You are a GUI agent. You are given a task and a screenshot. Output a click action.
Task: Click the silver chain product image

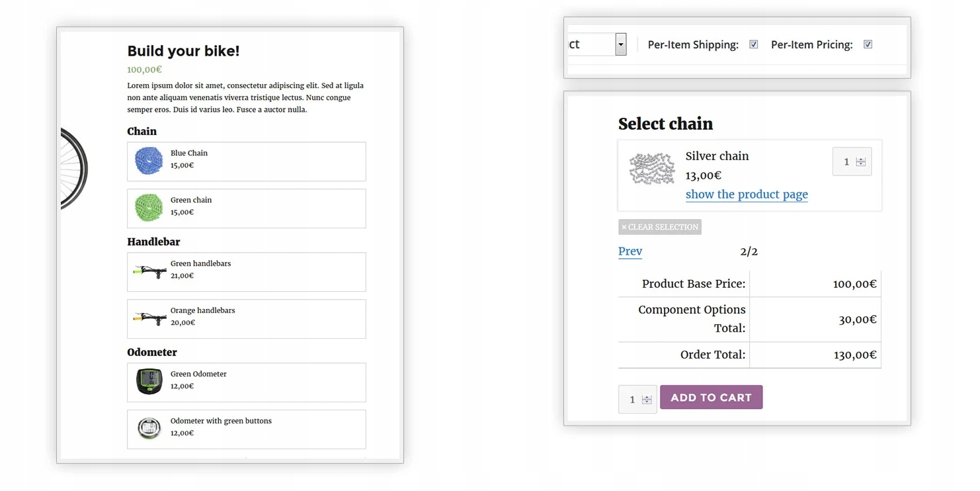tap(651, 168)
